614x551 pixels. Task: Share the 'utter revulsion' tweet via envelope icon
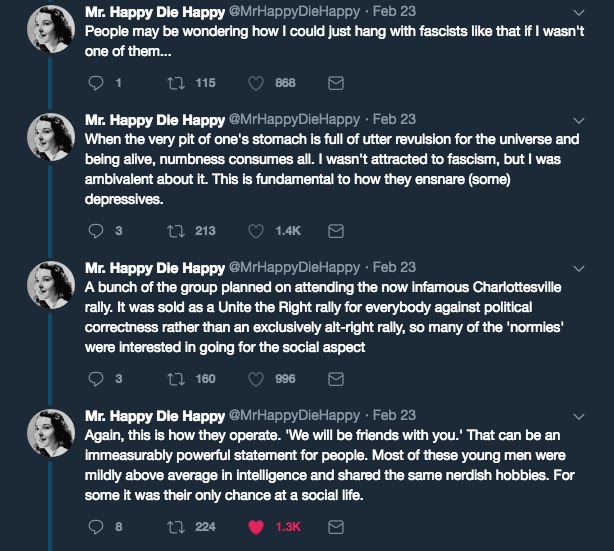(336, 231)
